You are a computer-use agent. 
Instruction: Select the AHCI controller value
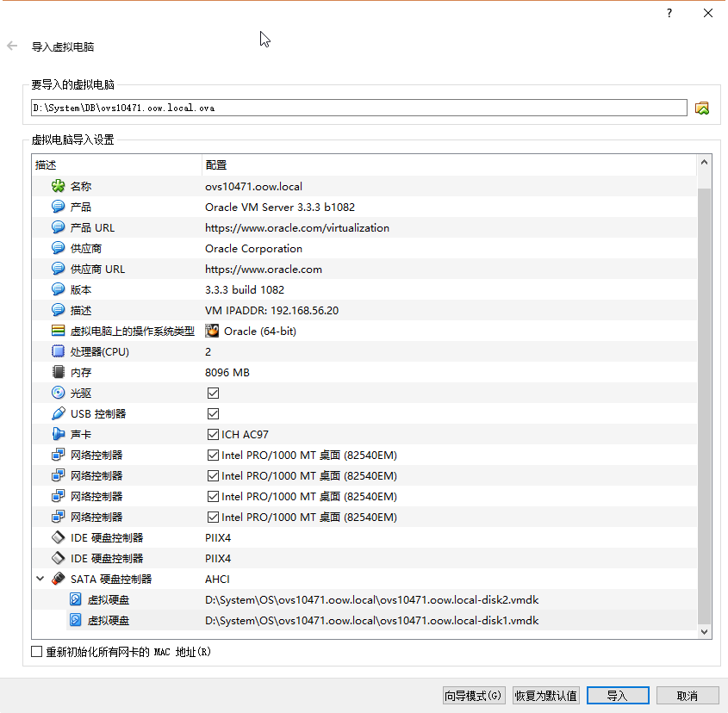tap(217, 580)
